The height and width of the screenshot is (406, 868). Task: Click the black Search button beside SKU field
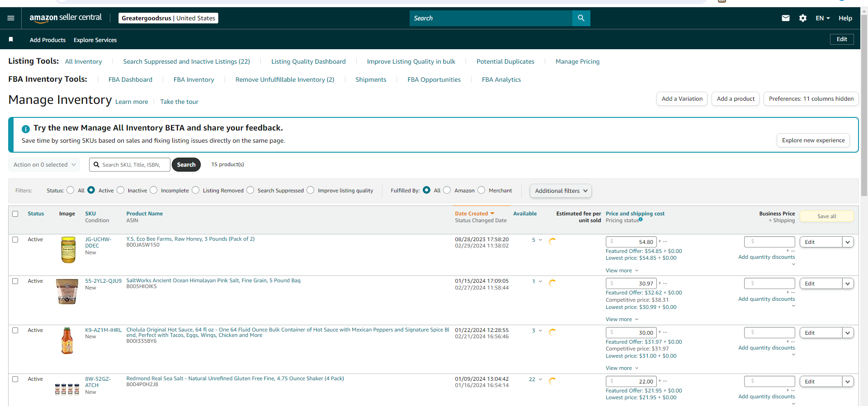point(186,165)
